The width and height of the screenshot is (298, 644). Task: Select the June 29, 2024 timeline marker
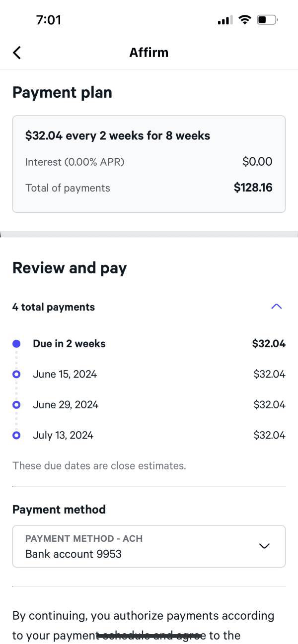point(16,405)
